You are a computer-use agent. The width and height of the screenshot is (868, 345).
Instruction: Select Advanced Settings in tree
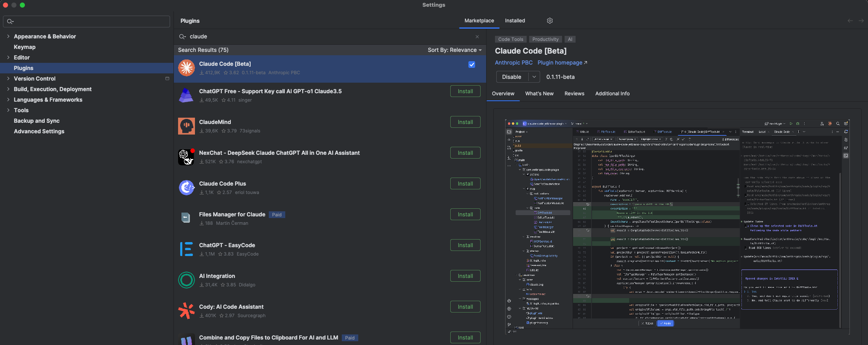click(39, 131)
